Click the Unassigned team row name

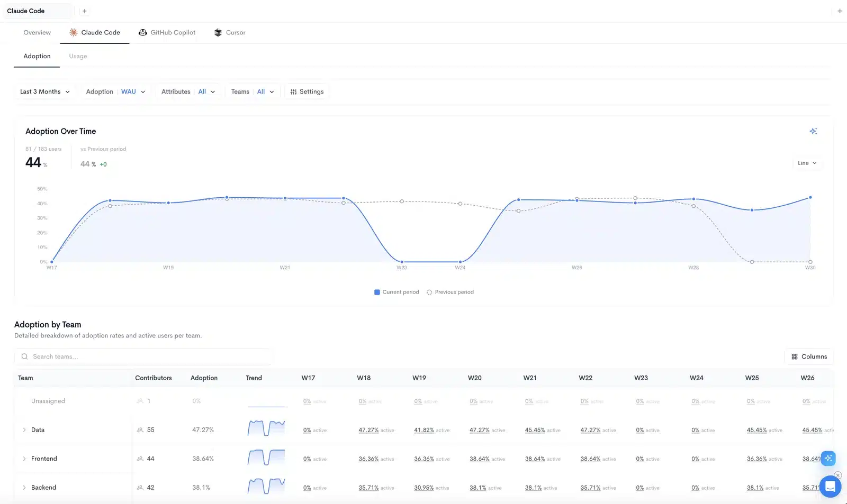click(x=48, y=401)
